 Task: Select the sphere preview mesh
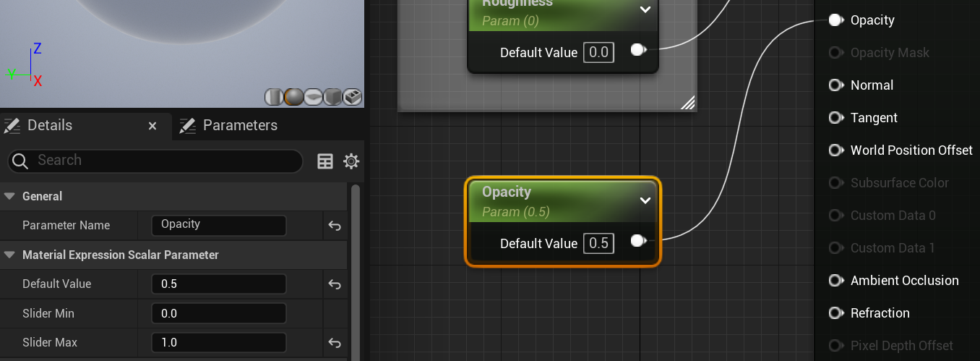coord(293,97)
